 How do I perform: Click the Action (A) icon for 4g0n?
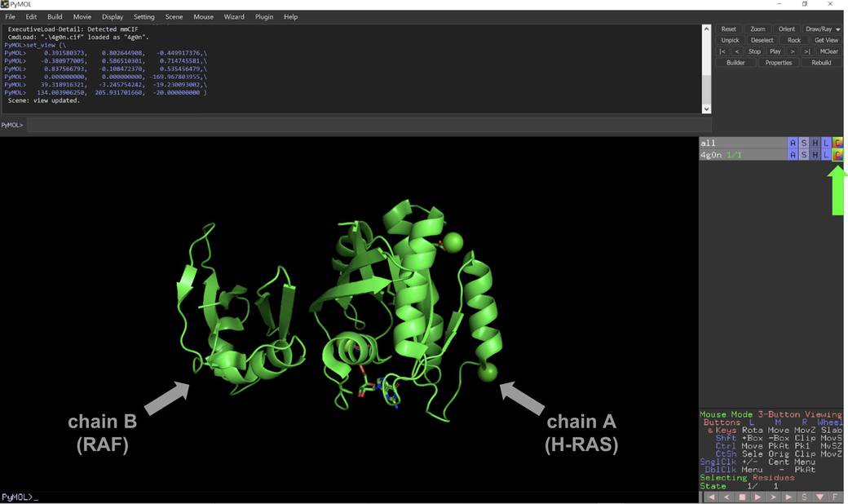[793, 155]
